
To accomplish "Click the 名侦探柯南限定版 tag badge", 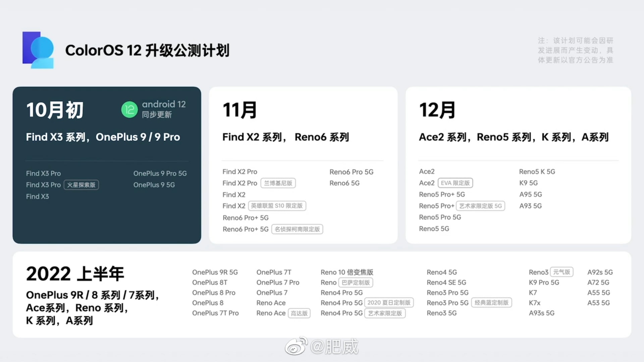I will coord(297,229).
